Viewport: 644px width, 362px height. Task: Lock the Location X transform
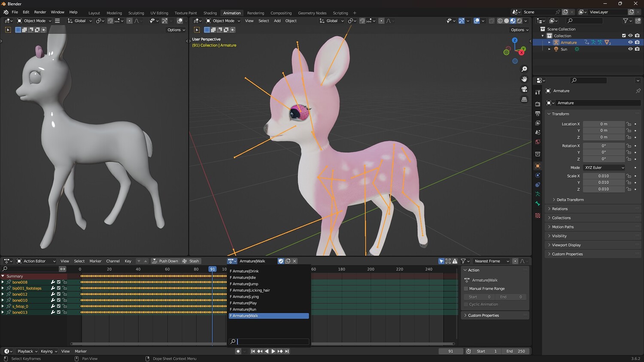pyautogui.click(x=629, y=124)
